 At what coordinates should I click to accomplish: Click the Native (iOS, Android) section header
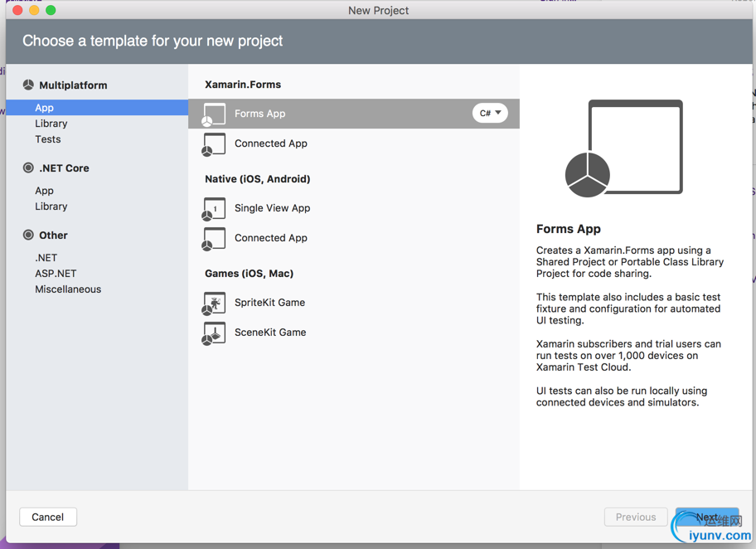click(258, 179)
